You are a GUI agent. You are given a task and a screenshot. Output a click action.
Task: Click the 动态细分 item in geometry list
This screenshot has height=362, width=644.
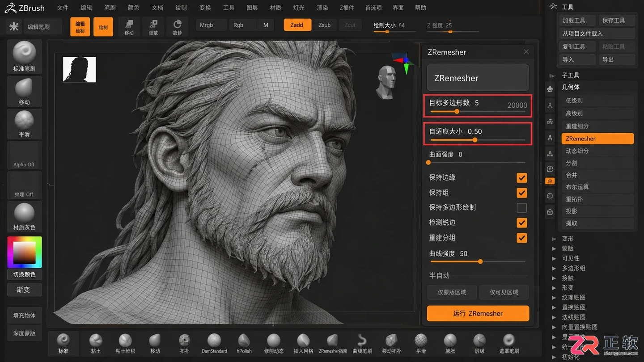tap(597, 151)
